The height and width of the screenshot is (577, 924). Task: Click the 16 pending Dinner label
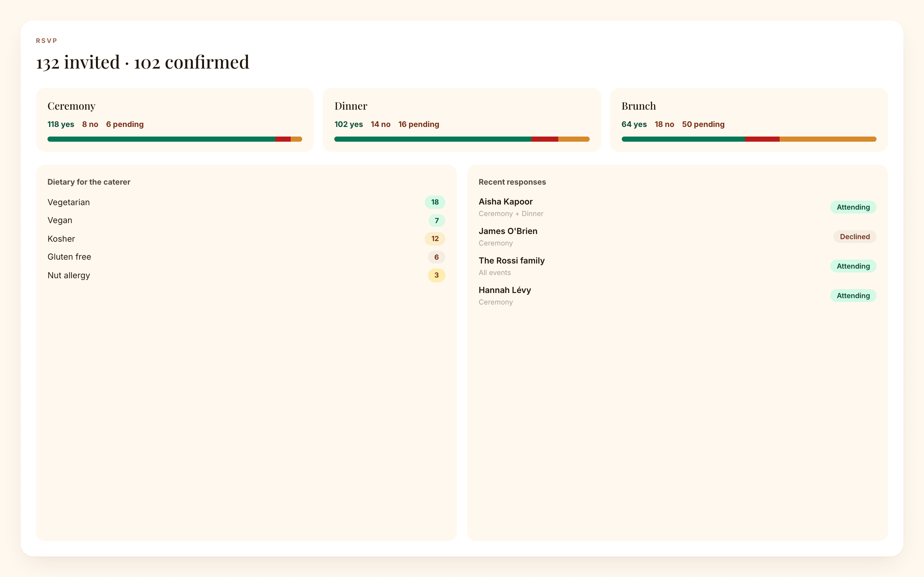418,124
